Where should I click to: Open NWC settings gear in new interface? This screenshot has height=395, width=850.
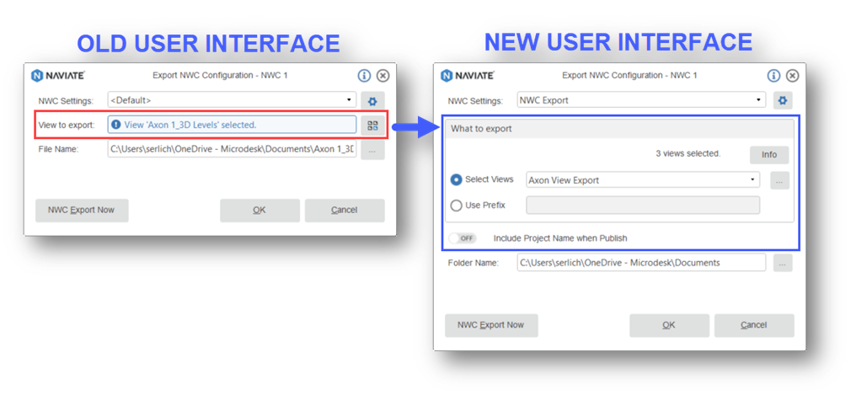(x=783, y=100)
